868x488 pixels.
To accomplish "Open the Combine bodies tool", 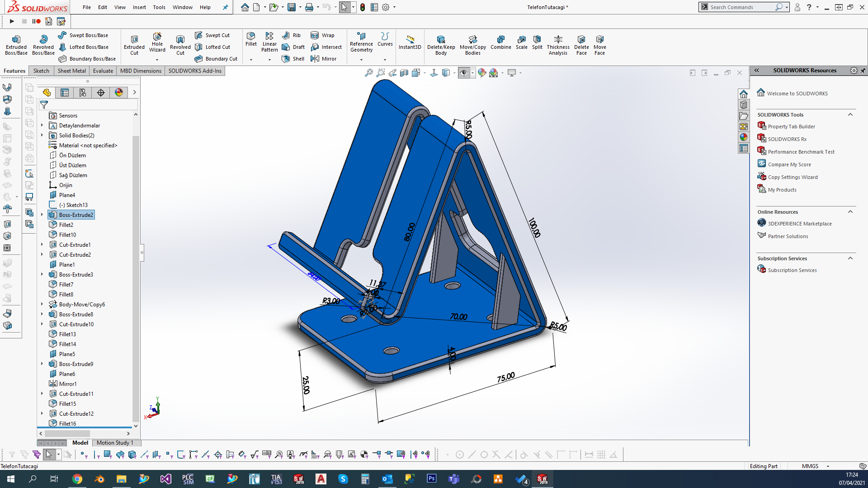I will click(x=500, y=42).
